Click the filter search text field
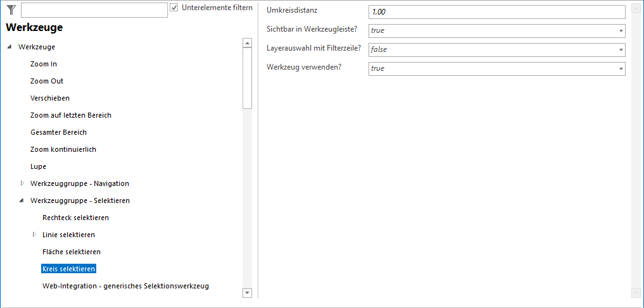This screenshot has width=644, height=308. 94,10
